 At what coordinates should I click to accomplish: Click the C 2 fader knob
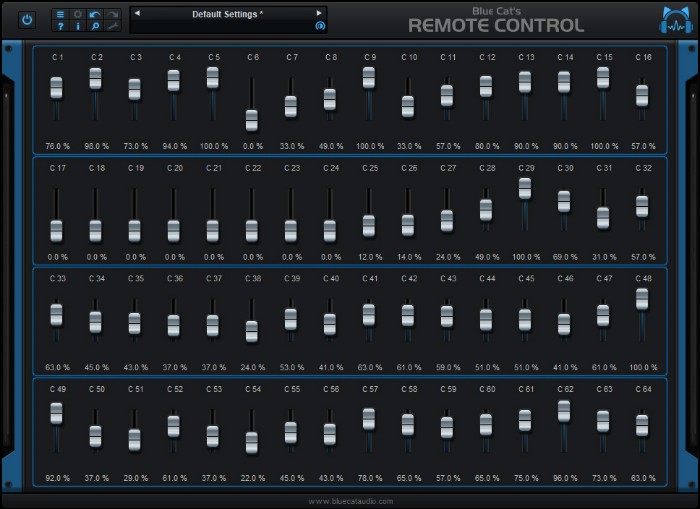click(96, 79)
